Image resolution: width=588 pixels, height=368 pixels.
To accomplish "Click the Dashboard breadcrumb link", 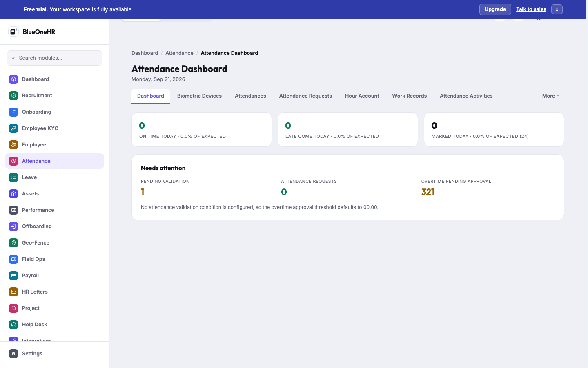I will pyautogui.click(x=145, y=53).
